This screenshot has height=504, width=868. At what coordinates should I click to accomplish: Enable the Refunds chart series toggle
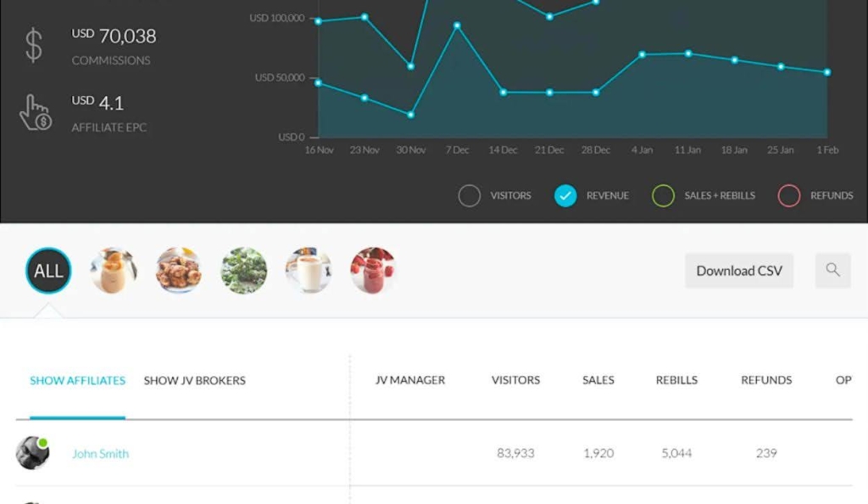pyautogui.click(x=789, y=196)
